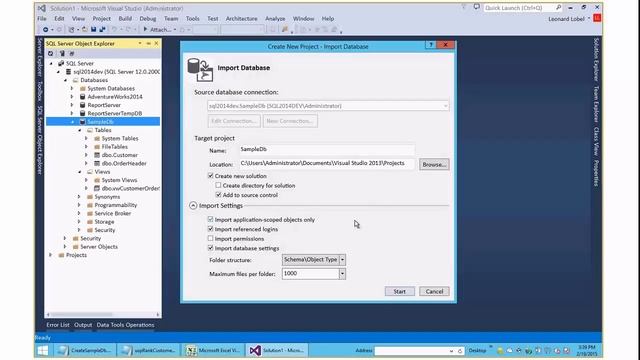Switch to the Output tab
Image resolution: width=640 pixels, height=360 pixels.
pyautogui.click(x=83, y=325)
